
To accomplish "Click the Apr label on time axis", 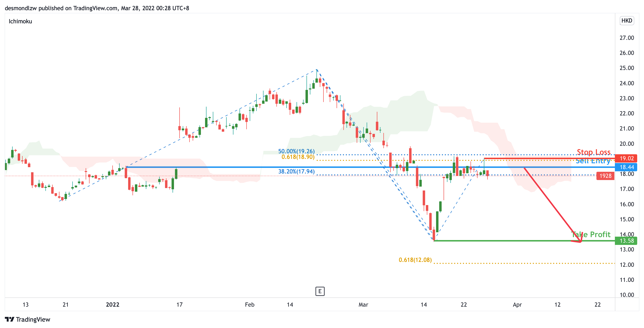I will click(x=517, y=304).
